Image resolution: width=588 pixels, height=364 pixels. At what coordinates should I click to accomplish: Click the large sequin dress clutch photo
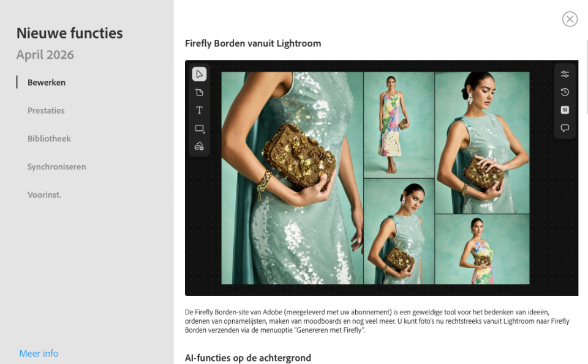[292, 178]
